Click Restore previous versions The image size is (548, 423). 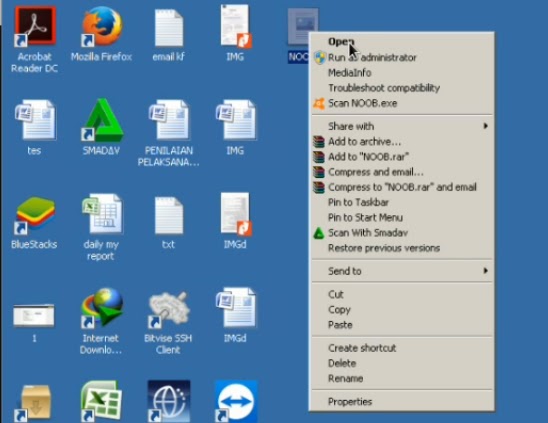(402, 248)
